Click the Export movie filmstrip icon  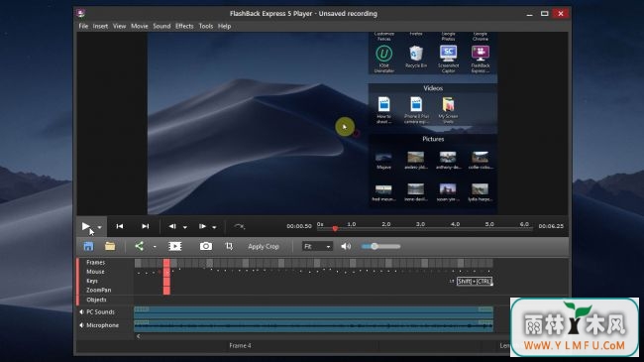175,246
